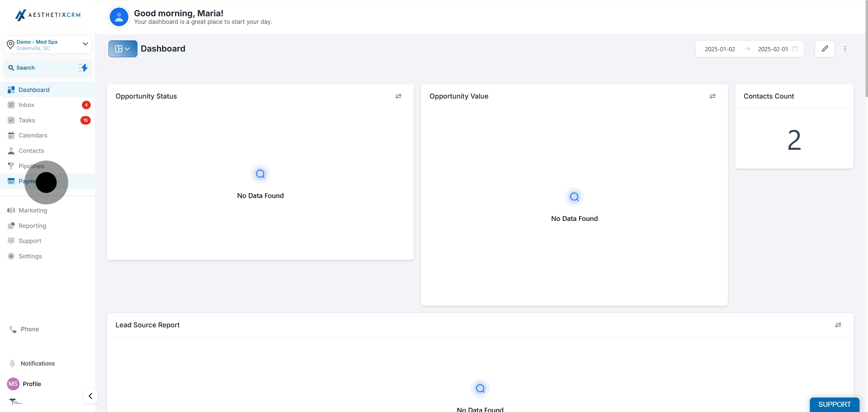Click the start date 2025-01-02 field
This screenshot has width=868, height=412.
pyautogui.click(x=720, y=49)
